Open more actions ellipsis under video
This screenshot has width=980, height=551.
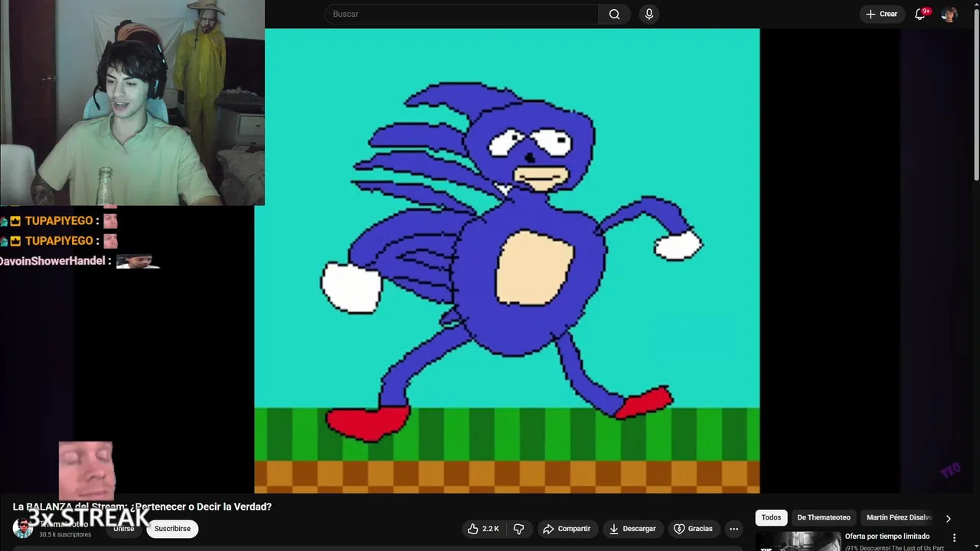pos(733,529)
